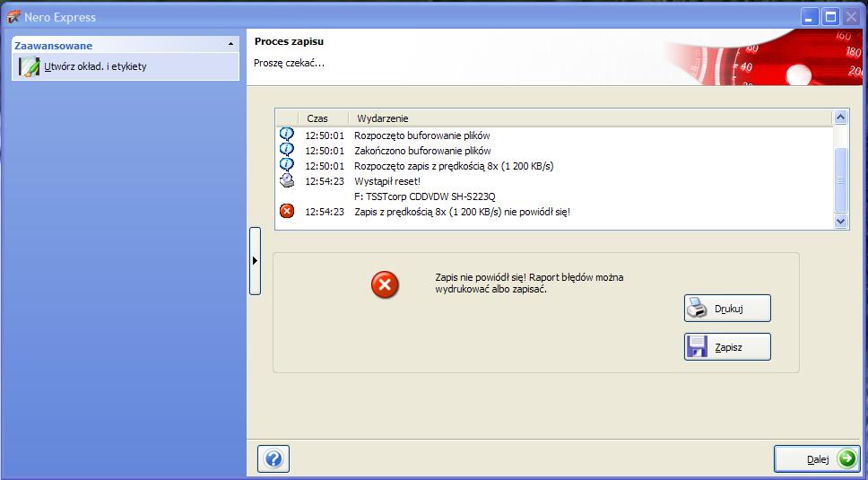Screen dimensions: 868x480
Task: Click the help question mark button
Action: coord(273,458)
